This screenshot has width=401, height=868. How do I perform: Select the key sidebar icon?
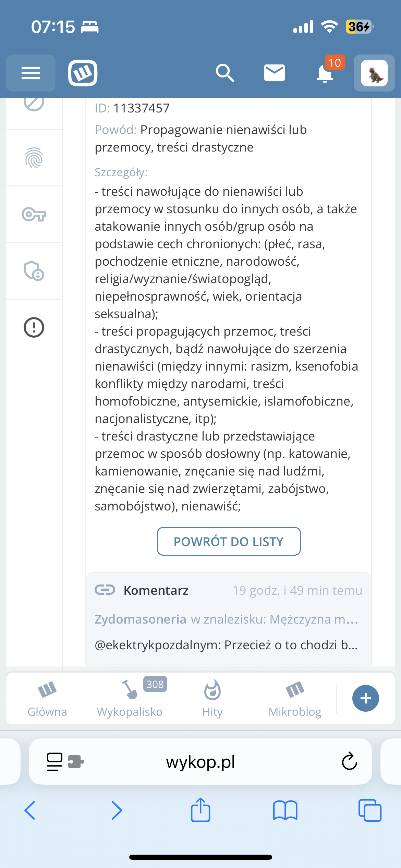coord(34,215)
